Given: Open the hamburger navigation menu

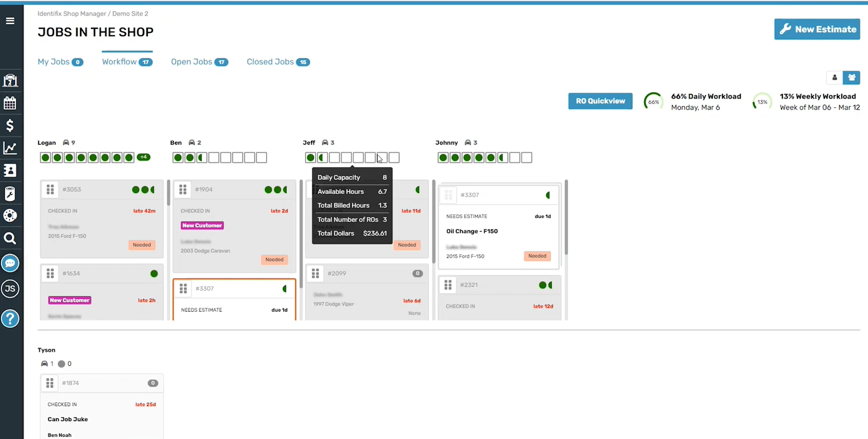Looking at the screenshot, I should pyautogui.click(x=10, y=21).
